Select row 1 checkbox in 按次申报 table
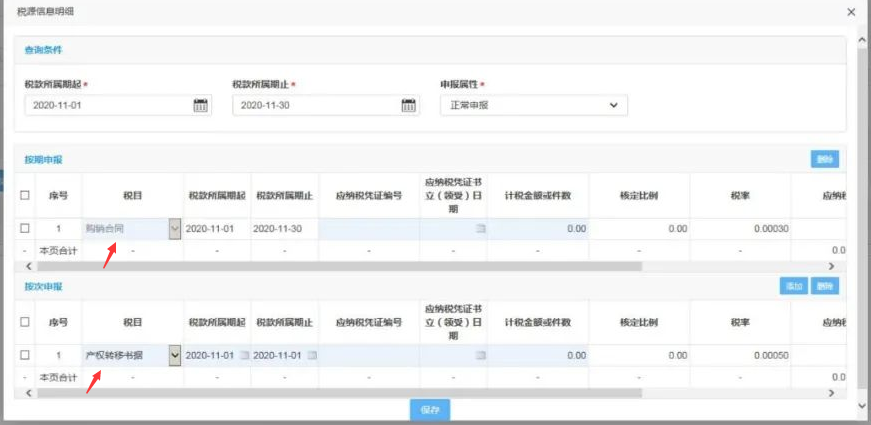 [25, 355]
